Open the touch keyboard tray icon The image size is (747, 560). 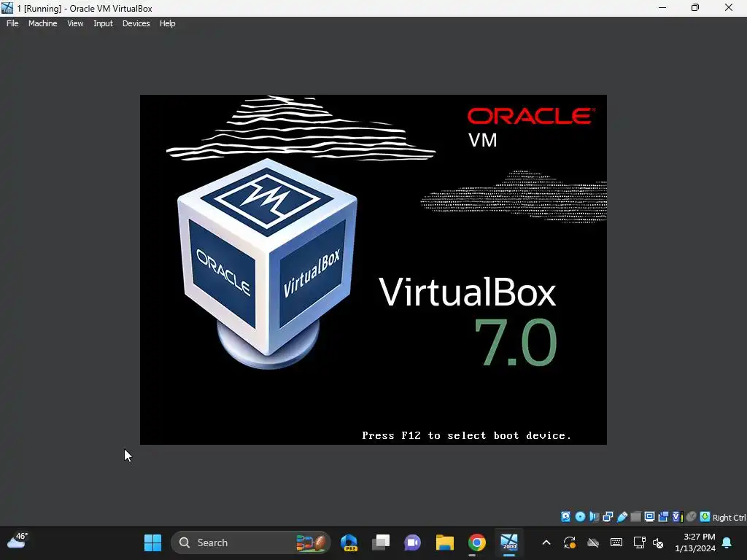pos(616,542)
